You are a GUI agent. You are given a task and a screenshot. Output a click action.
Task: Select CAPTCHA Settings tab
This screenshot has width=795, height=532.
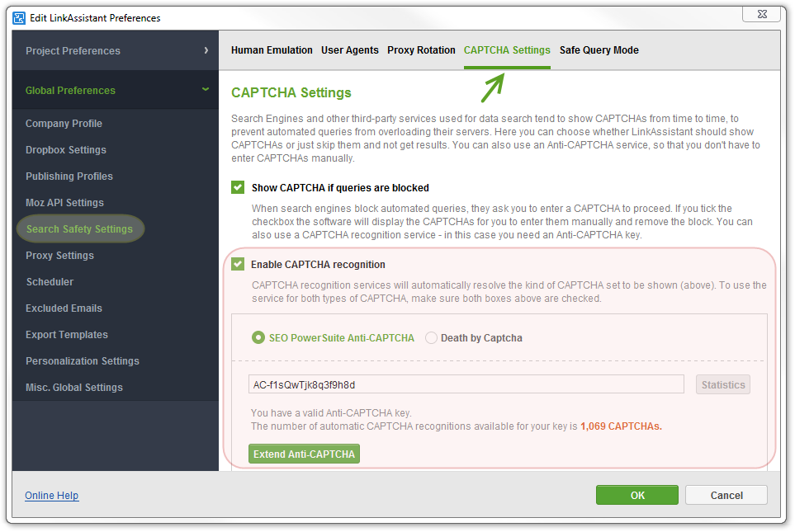pos(507,50)
